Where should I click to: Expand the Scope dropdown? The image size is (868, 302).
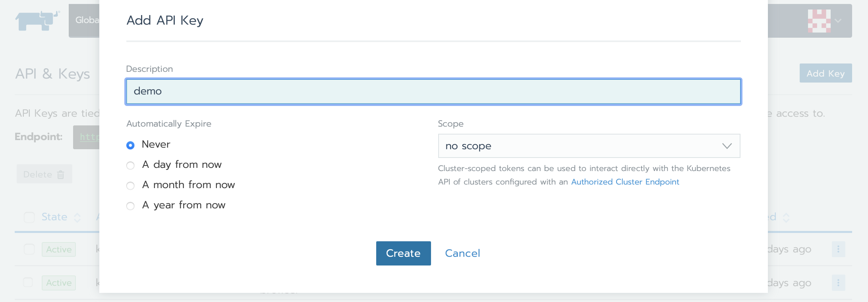pos(589,146)
